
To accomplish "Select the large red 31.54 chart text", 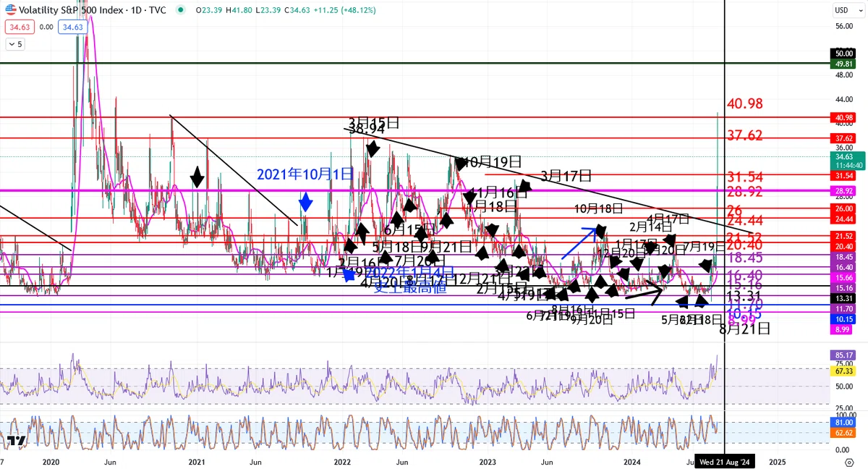I will 745,177.
